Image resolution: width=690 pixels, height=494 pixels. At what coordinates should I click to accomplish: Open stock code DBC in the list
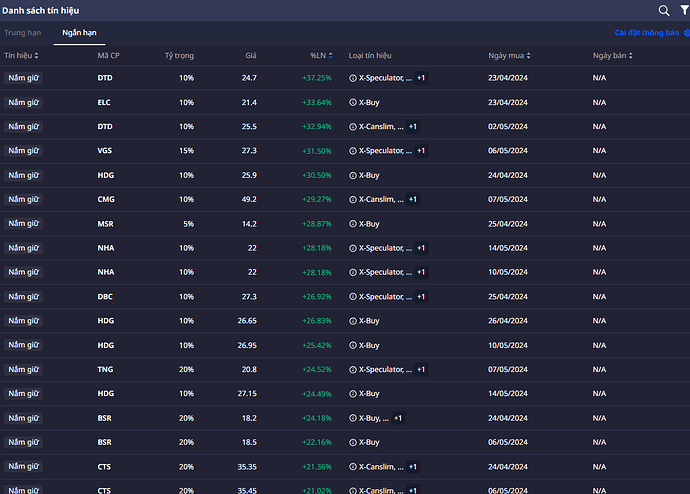105,297
